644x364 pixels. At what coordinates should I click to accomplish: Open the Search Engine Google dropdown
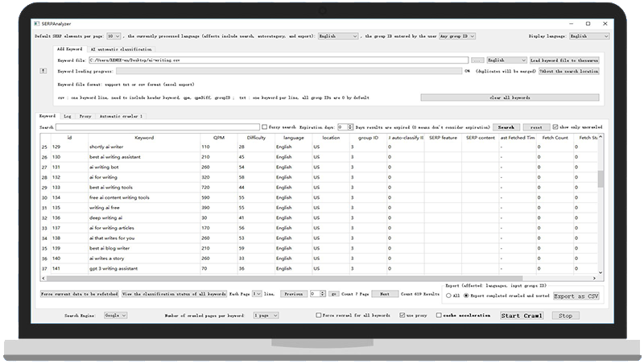[115, 315]
